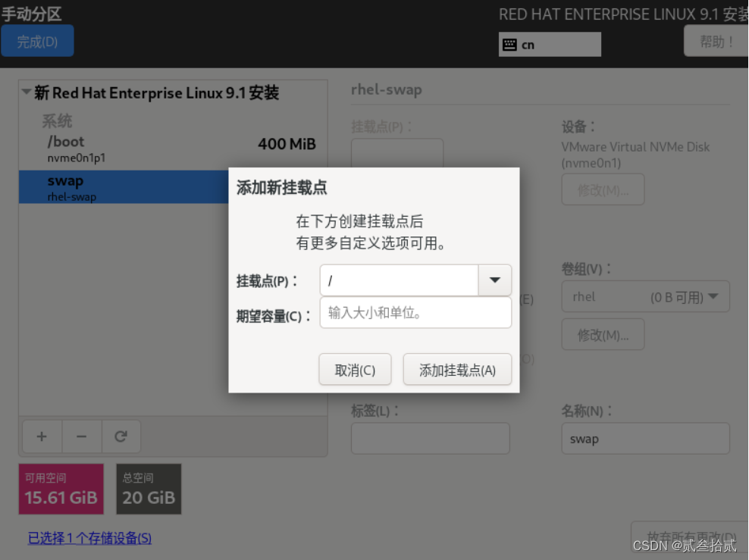Click the 放弃所有更改 button
Viewport: 749px width, 560px height.
pos(691,536)
